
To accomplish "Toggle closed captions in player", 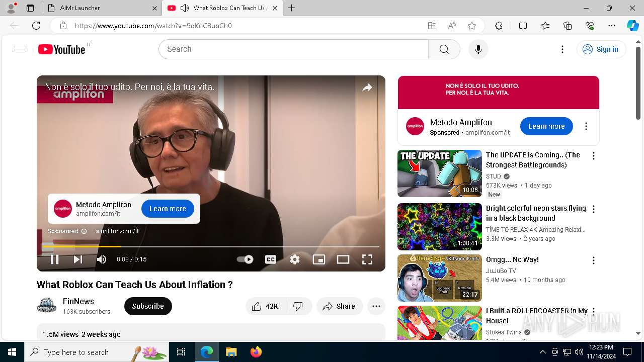I will 271,259.
